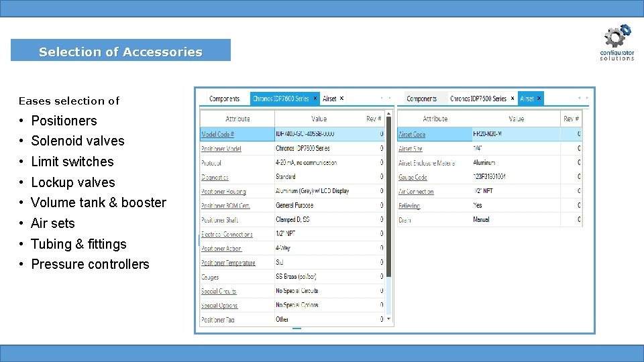Select 'SS Brass (psi/bar)' value cell
The width and height of the screenshot is (644, 362).
point(296,277)
